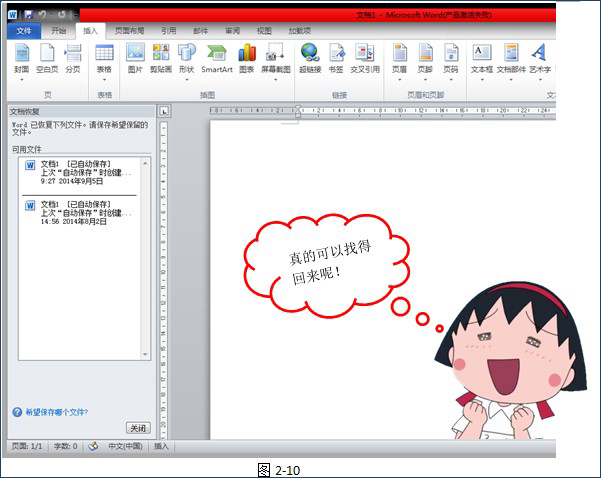Click the Cover Page (封面) icon
The image size is (601, 478).
22,53
